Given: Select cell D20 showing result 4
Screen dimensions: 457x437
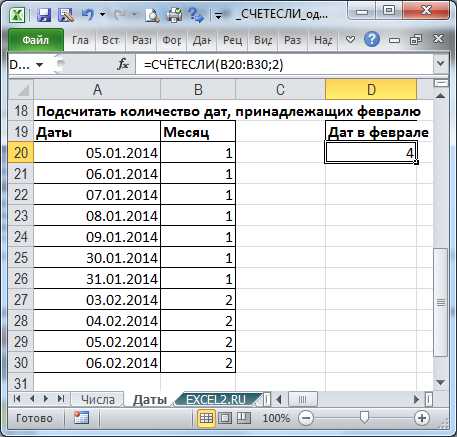Looking at the screenshot, I should click(x=371, y=153).
